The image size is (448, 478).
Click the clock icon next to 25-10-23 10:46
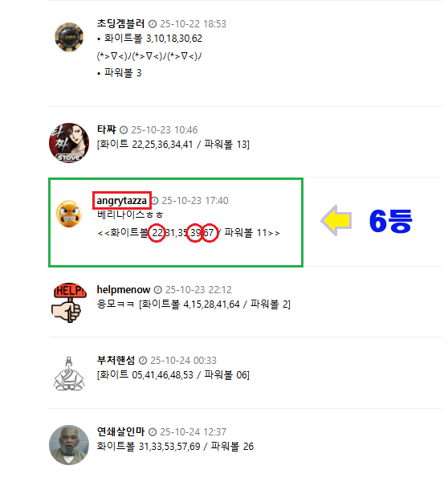pyautogui.click(x=124, y=130)
